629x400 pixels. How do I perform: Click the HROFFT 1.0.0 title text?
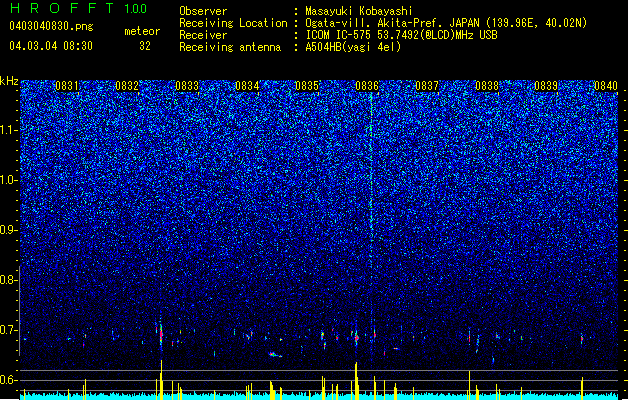tap(79, 8)
